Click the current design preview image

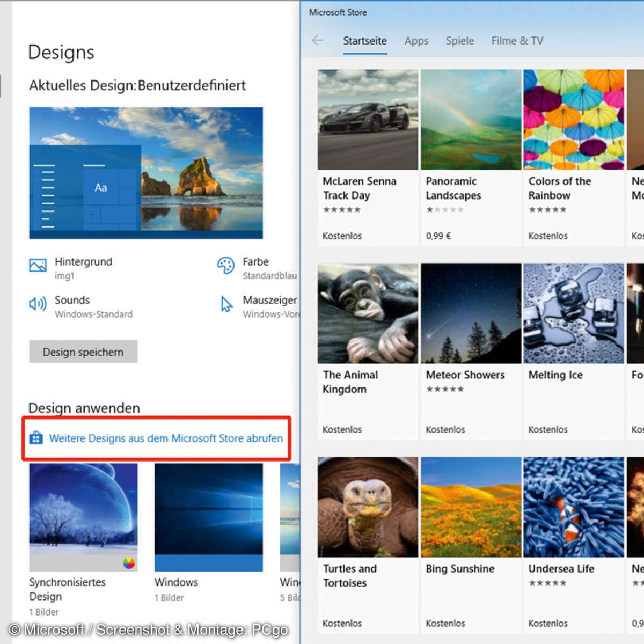tap(146, 173)
